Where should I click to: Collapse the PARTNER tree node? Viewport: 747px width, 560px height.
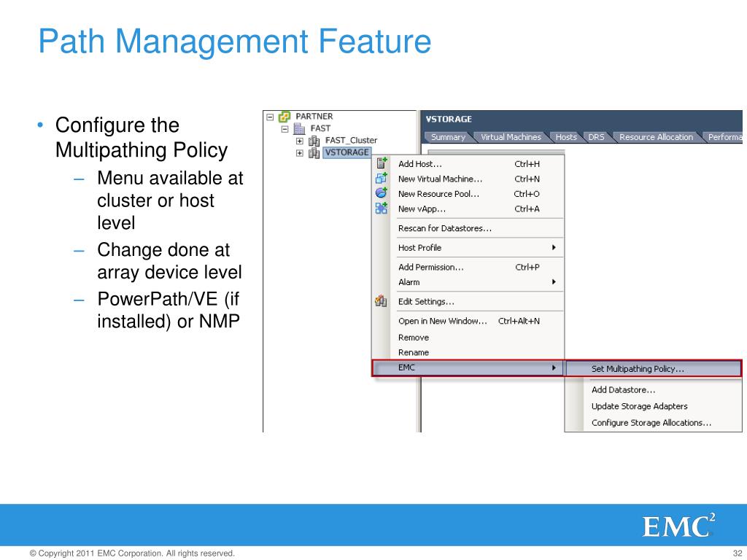tap(270, 117)
